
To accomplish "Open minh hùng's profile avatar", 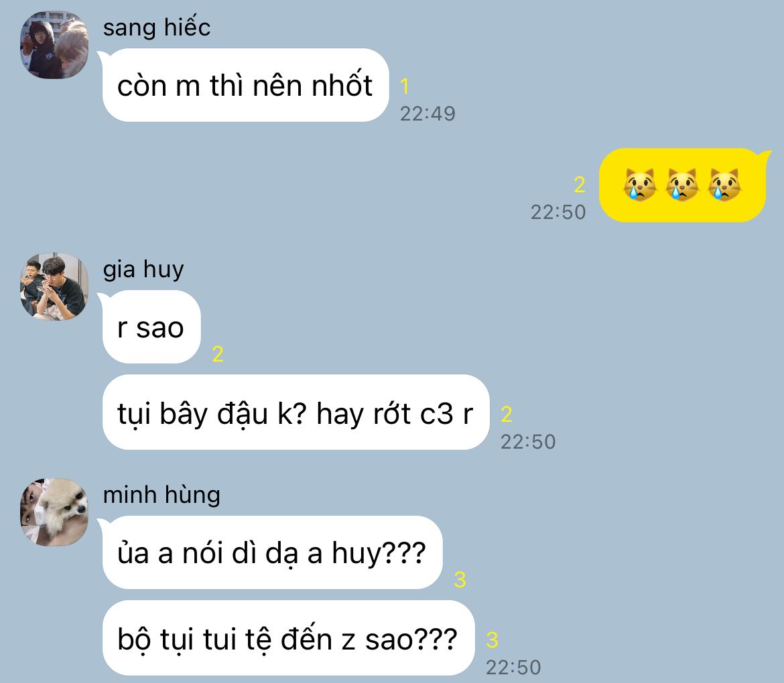I will [x=54, y=512].
